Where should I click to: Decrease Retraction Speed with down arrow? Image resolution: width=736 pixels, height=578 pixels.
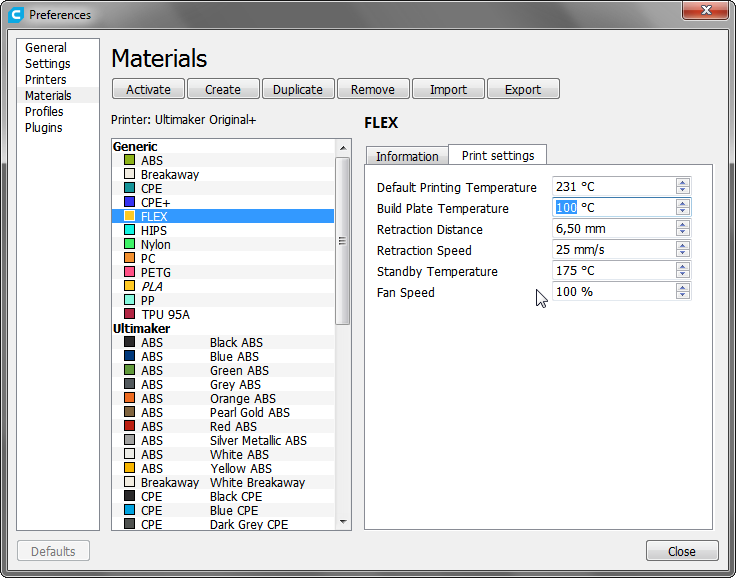pyautogui.click(x=682, y=254)
